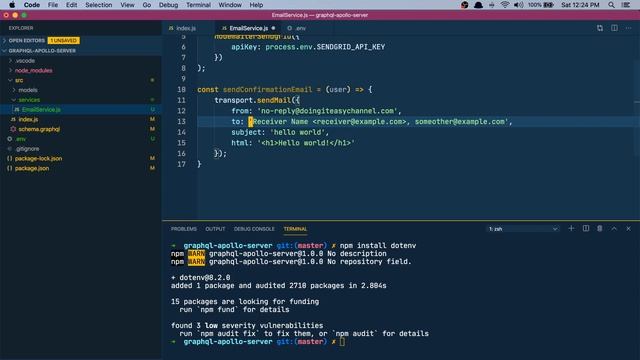This screenshot has width=640, height=360.
Task: Click unsaved dot on EmailService.js tab
Action: click(273, 28)
